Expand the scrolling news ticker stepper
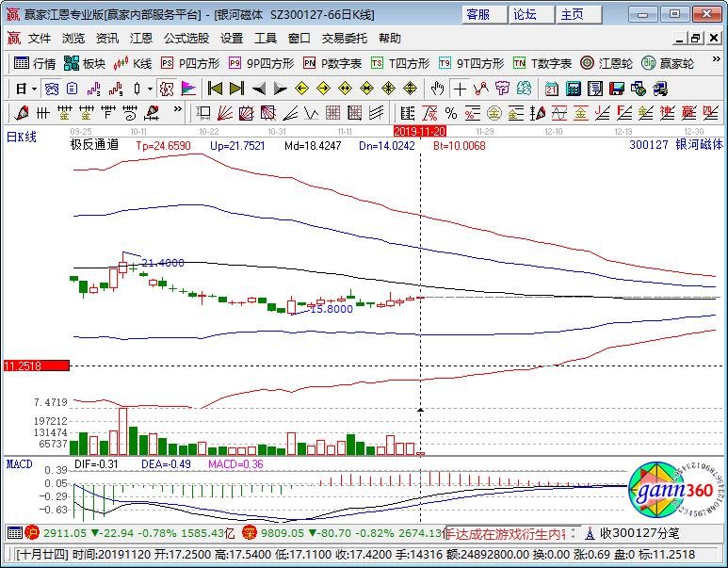Image resolution: width=728 pixels, height=568 pixels. pos(574,533)
